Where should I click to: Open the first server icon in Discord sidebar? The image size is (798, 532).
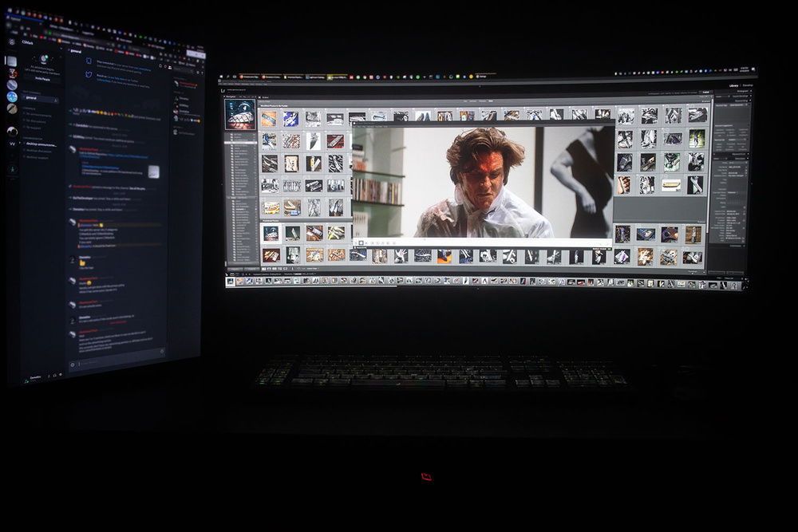click(11, 61)
